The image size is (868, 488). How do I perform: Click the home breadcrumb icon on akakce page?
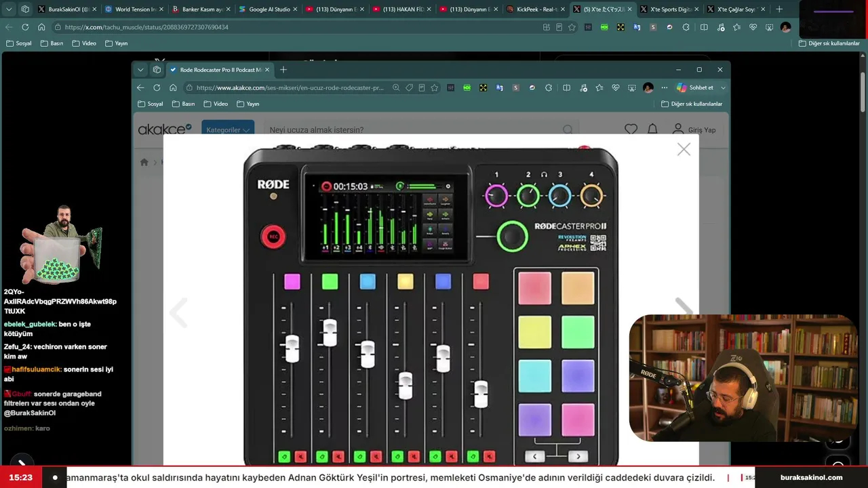pos(144,162)
